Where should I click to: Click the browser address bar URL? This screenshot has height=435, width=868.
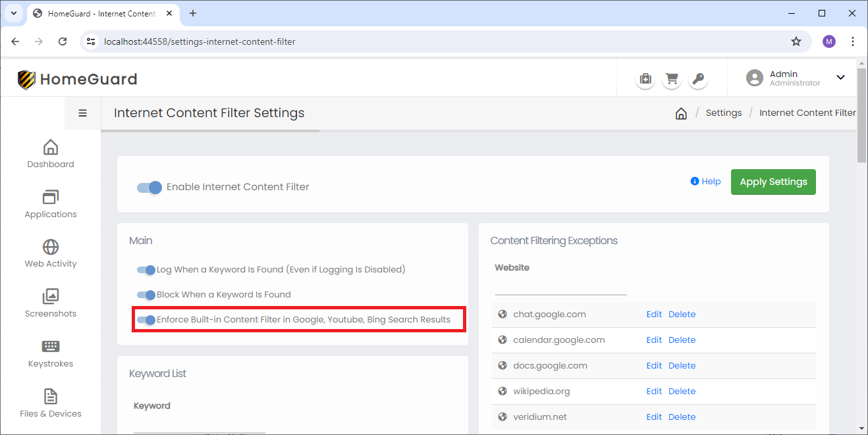(x=200, y=41)
